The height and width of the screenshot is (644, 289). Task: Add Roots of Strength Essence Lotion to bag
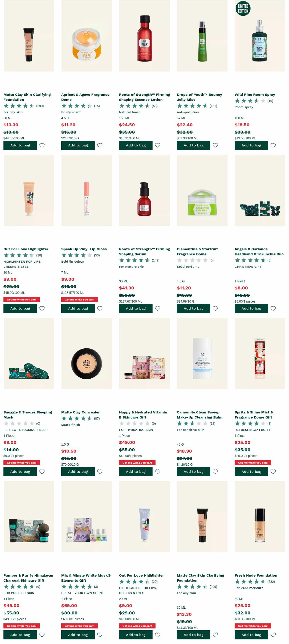point(136,145)
